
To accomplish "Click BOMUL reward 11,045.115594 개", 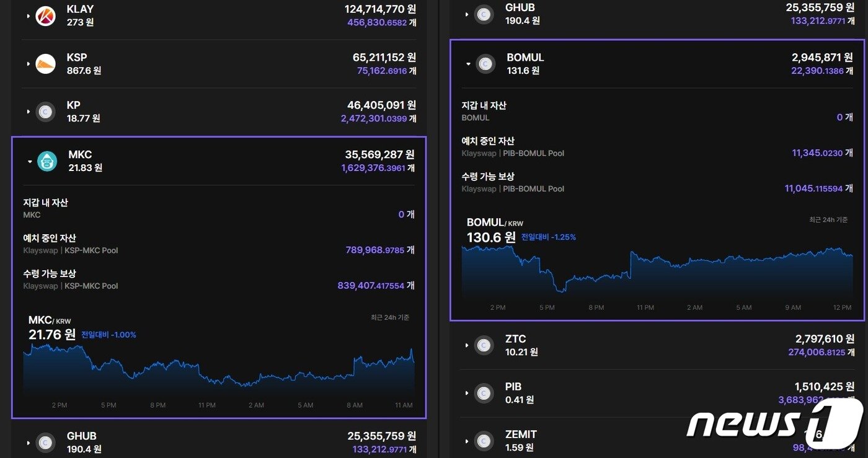I will 818,188.
